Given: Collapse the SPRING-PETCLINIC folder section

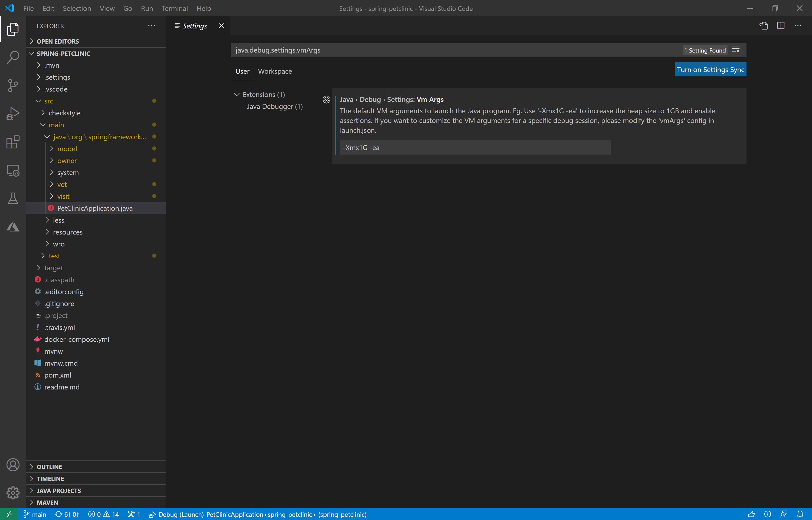Looking at the screenshot, I should 96,53.
